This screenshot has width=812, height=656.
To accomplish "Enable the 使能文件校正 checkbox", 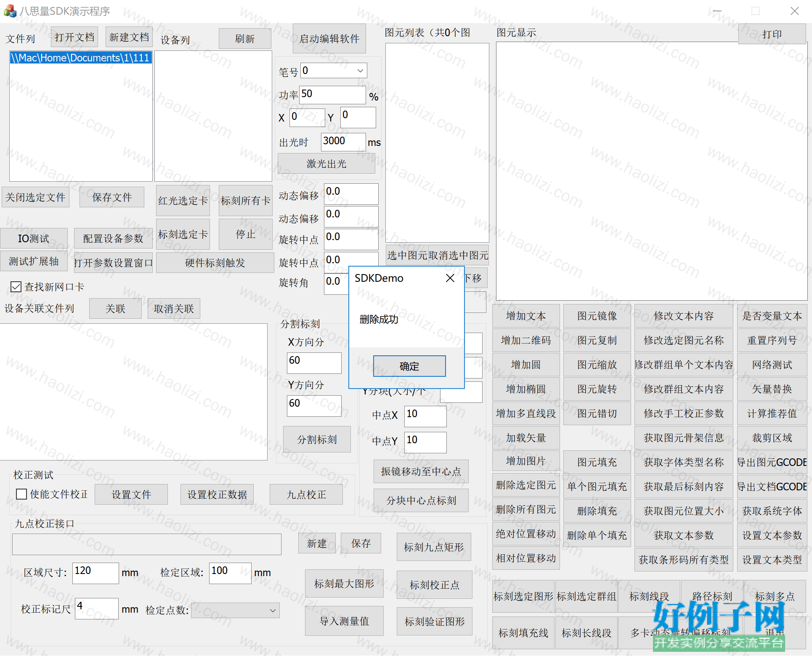I will 21,494.
